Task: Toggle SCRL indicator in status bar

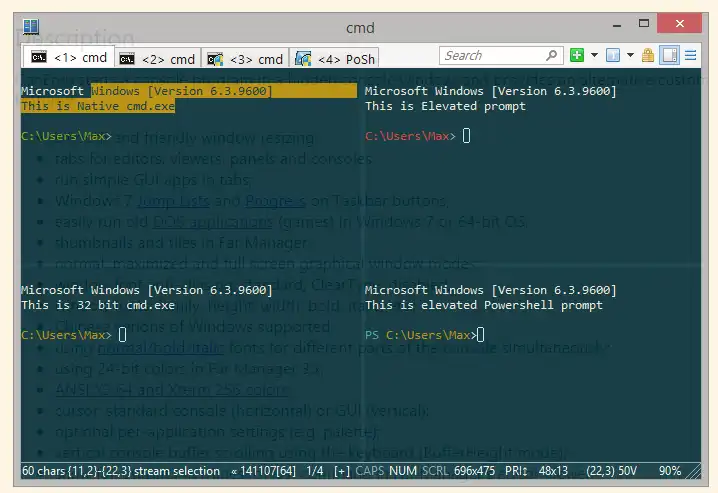Action: click(x=435, y=471)
